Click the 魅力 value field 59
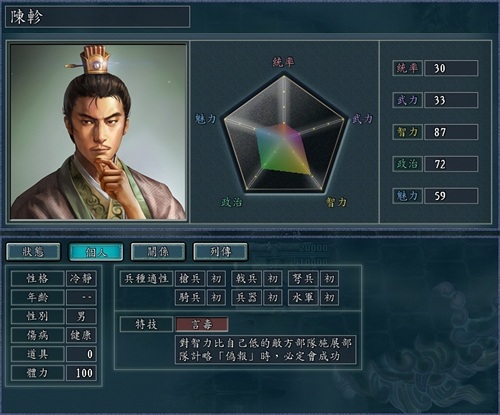This screenshot has width=500, height=415. click(x=451, y=196)
